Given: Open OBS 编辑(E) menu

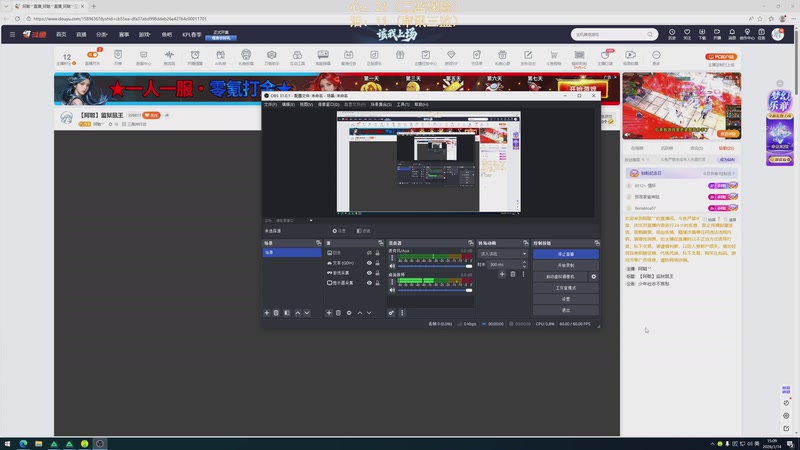Looking at the screenshot, I should coord(288,104).
